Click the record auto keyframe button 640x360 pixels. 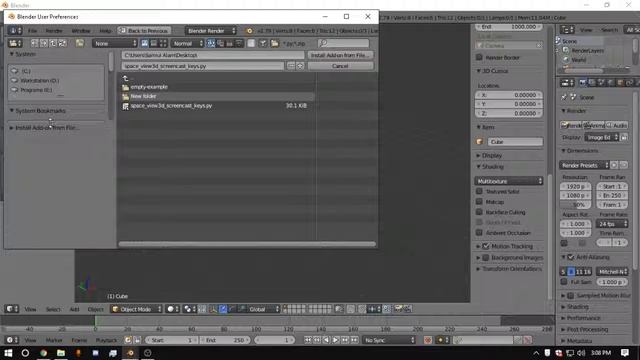(428, 340)
